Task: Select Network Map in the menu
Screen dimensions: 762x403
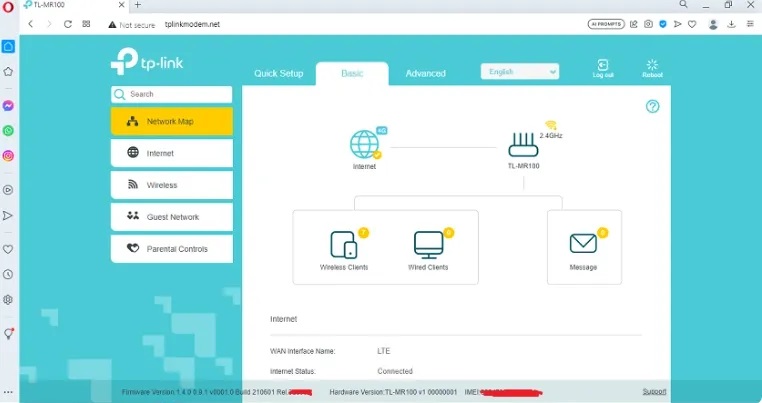Action: [x=172, y=122]
